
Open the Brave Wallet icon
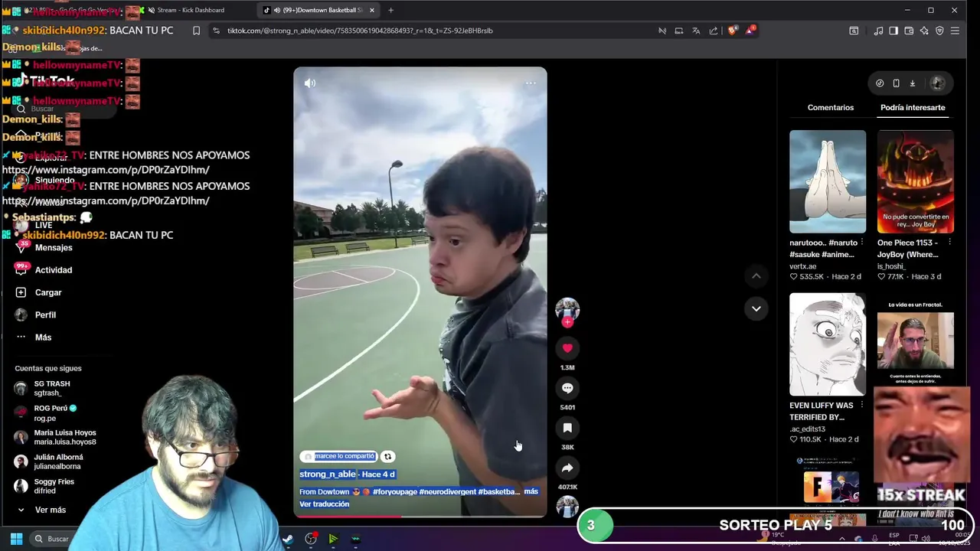tap(909, 31)
